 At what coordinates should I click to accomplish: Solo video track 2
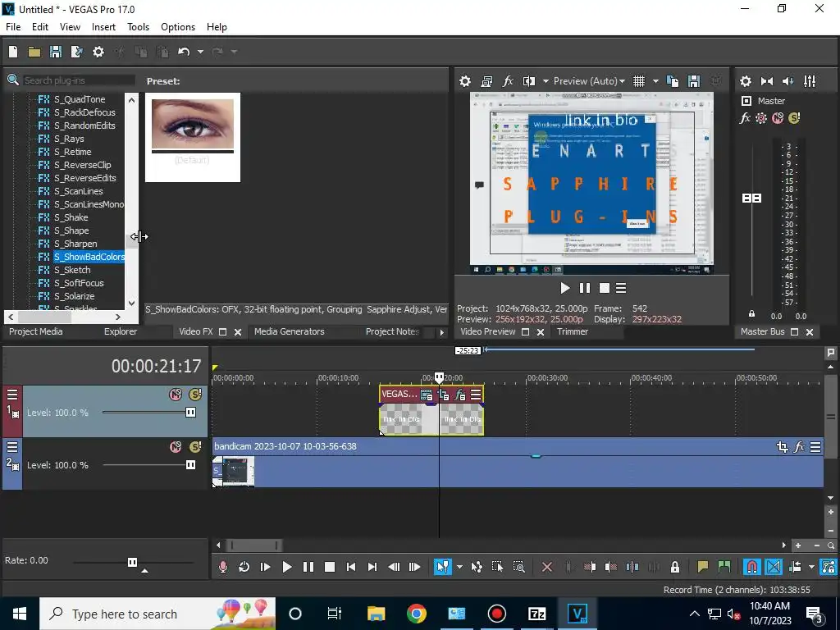click(195, 447)
